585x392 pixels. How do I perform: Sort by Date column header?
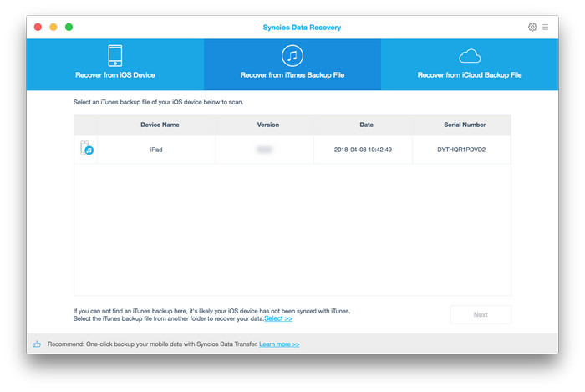[366, 125]
